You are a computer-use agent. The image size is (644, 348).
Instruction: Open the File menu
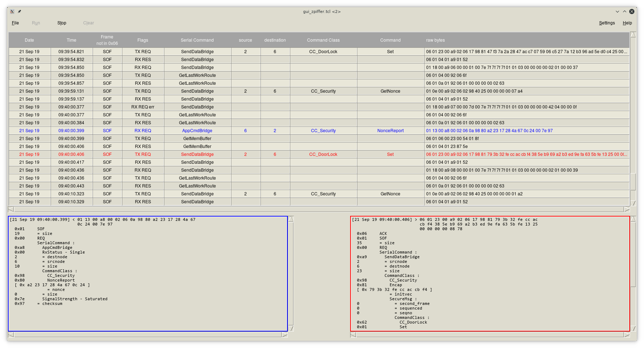(x=15, y=23)
